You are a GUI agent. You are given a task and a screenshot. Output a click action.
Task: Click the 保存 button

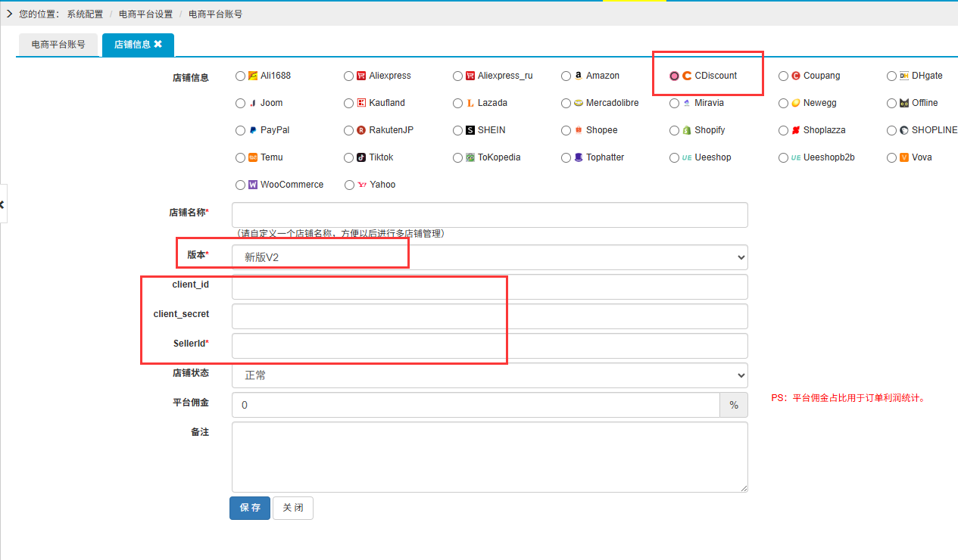[250, 508]
